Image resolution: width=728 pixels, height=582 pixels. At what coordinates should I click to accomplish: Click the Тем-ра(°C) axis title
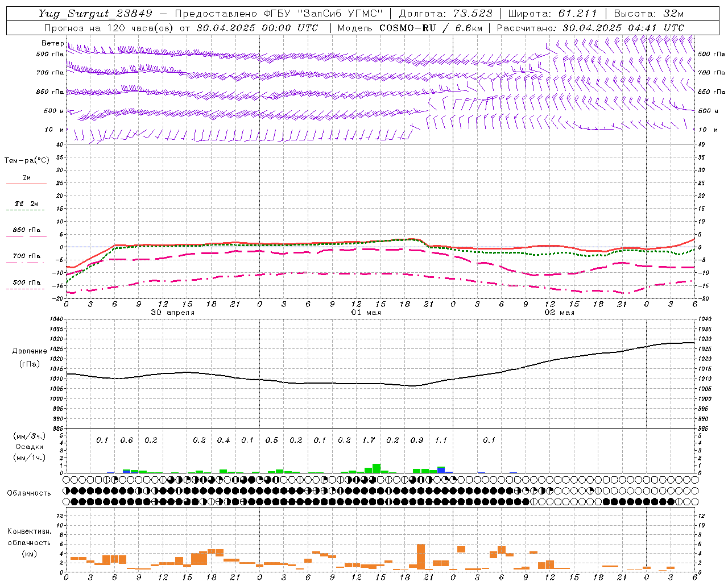(x=27, y=161)
